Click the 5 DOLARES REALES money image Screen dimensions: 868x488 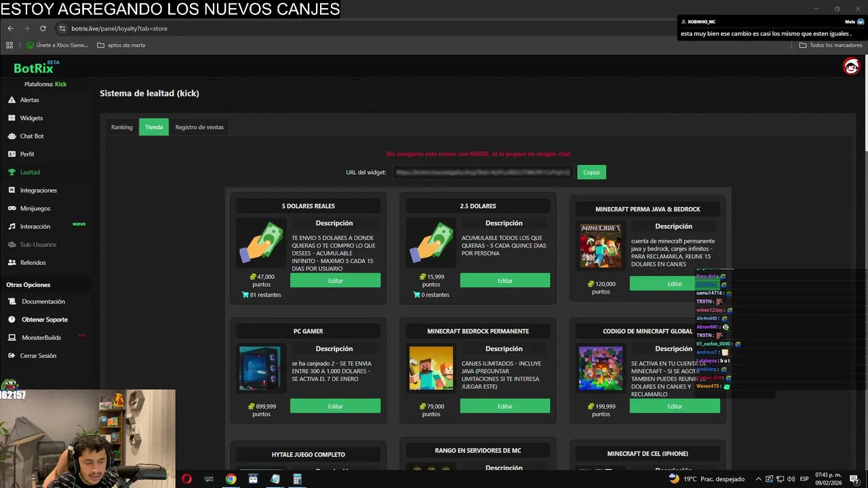(x=261, y=244)
